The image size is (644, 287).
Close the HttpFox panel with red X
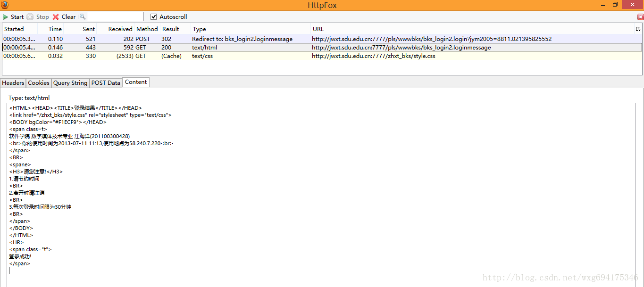click(640, 17)
